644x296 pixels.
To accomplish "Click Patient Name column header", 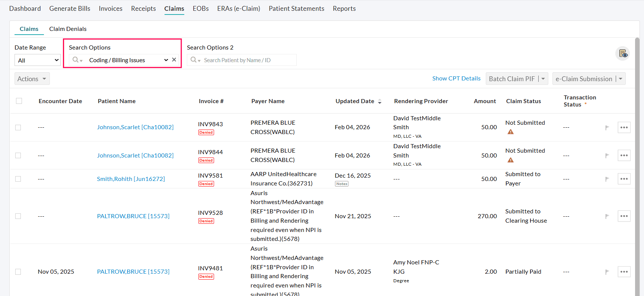I will point(117,101).
